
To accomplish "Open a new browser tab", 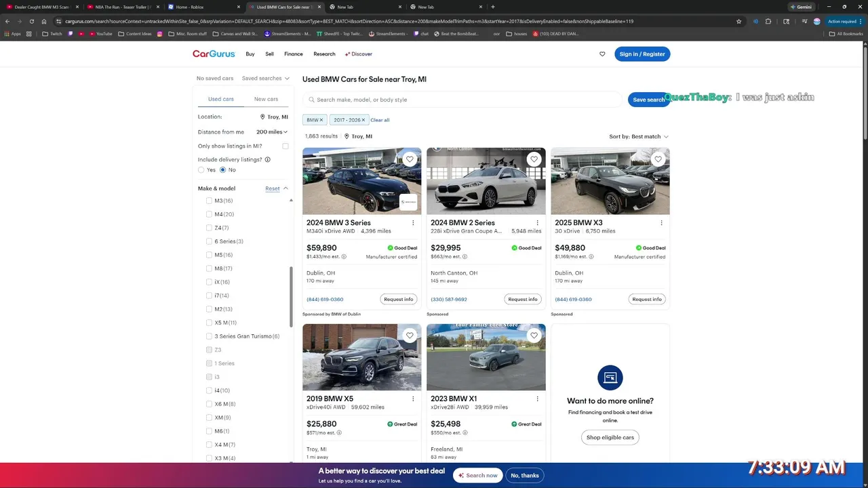I will pos(492,7).
